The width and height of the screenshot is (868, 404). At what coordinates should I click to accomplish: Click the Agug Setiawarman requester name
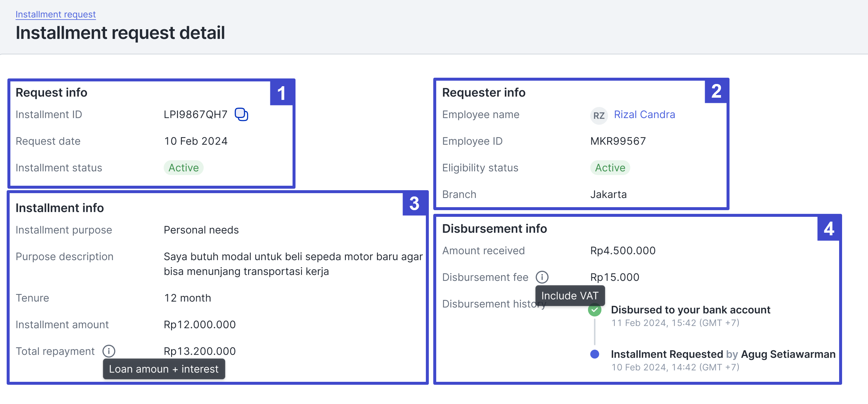[x=788, y=354]
